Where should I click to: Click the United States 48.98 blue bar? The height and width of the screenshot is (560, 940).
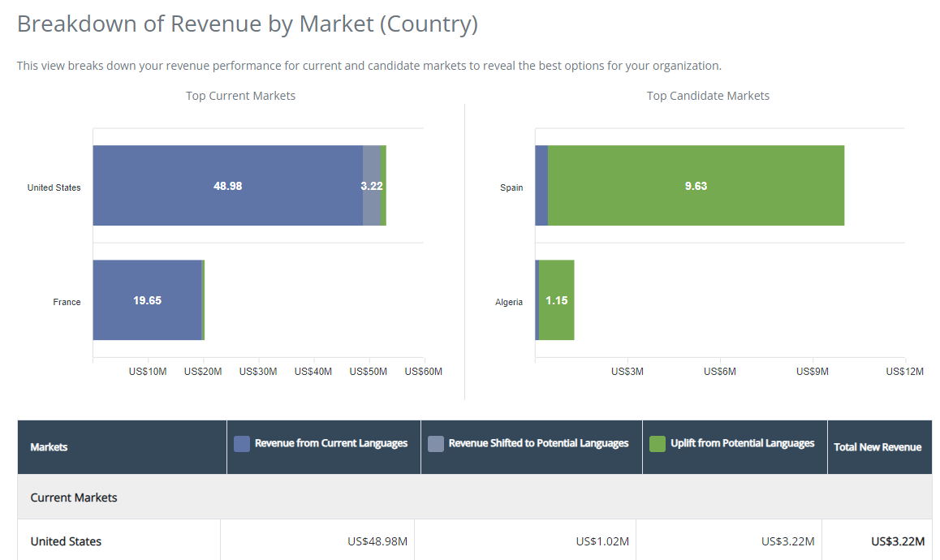tap(227, 186)
